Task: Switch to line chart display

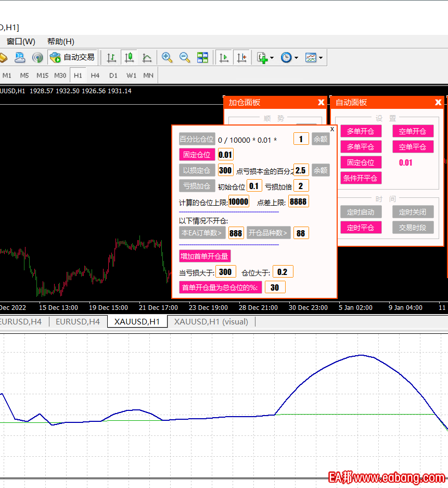Action: click(x=147, y=58)
